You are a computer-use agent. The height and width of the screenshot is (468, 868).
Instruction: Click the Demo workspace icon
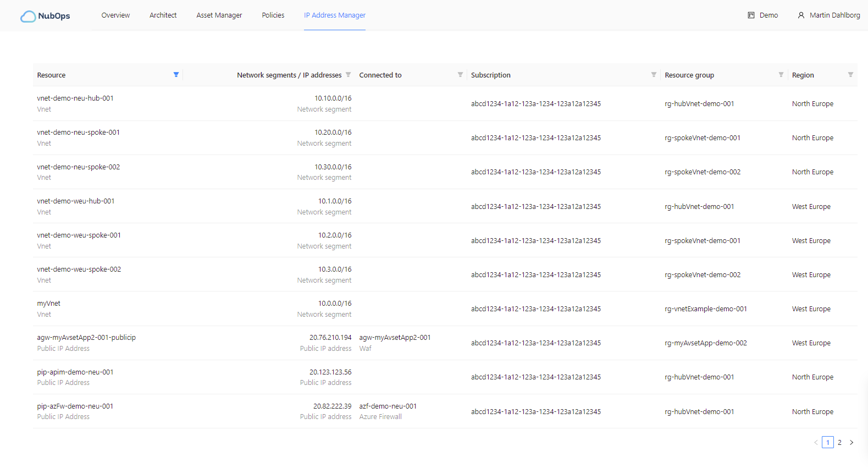pyautogui.click(x=751, y=15)
